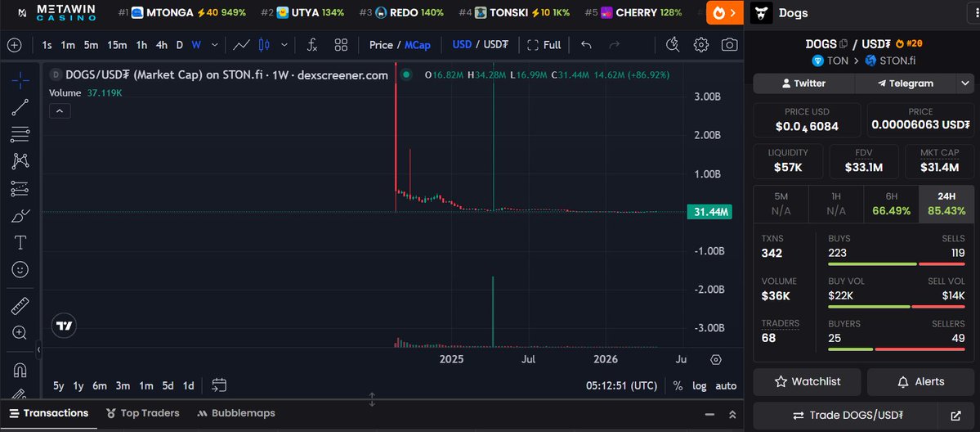Open the go to date calendar icon
This screenshot has height=432, width=980.
point(219,385)
